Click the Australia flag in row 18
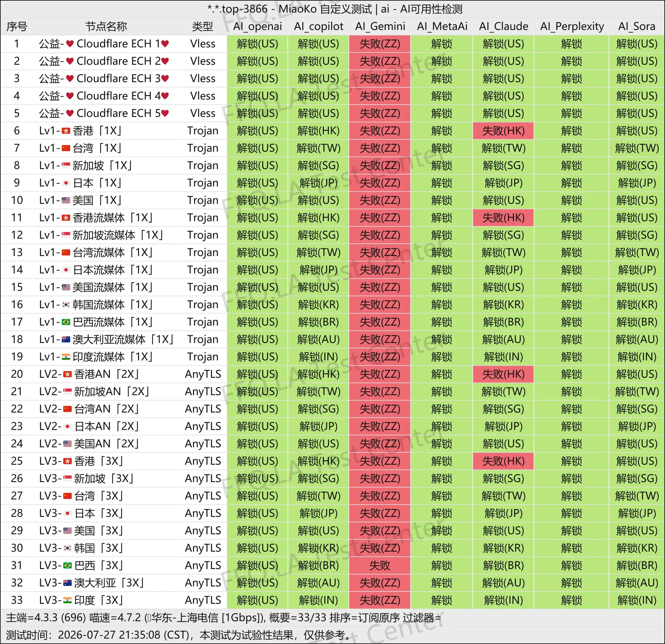This screenshot has height=644, width=665. pyautogui.click(x=66, y=339)
